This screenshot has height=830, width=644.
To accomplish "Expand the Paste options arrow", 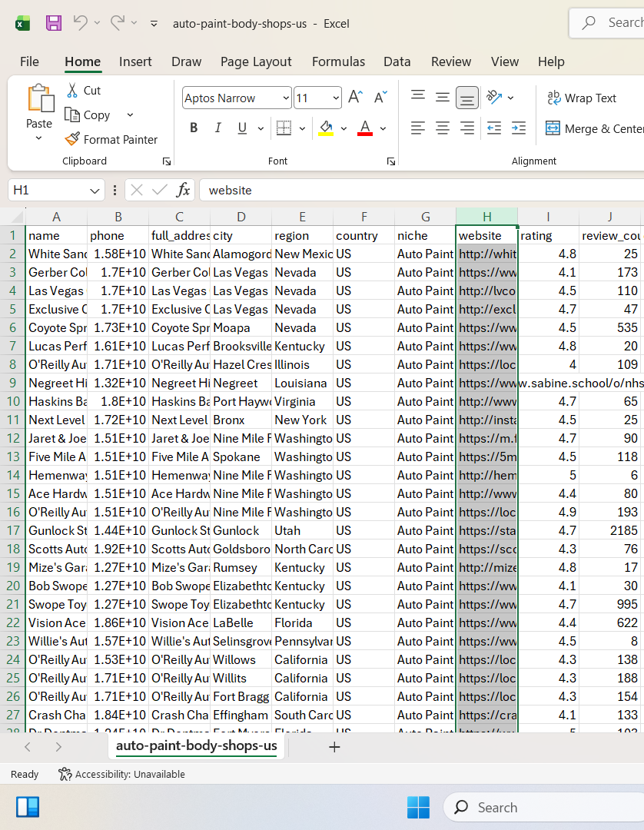I will [x=38, y=138].
